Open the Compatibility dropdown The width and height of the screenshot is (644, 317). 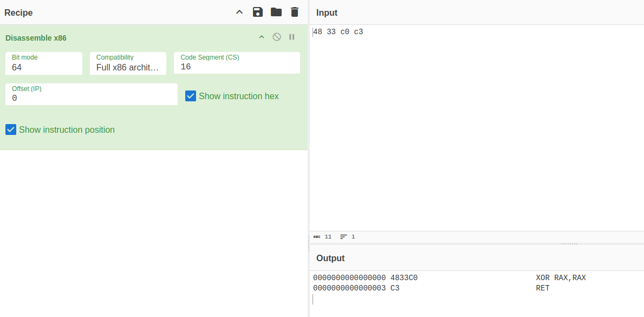tap(128, 63)
